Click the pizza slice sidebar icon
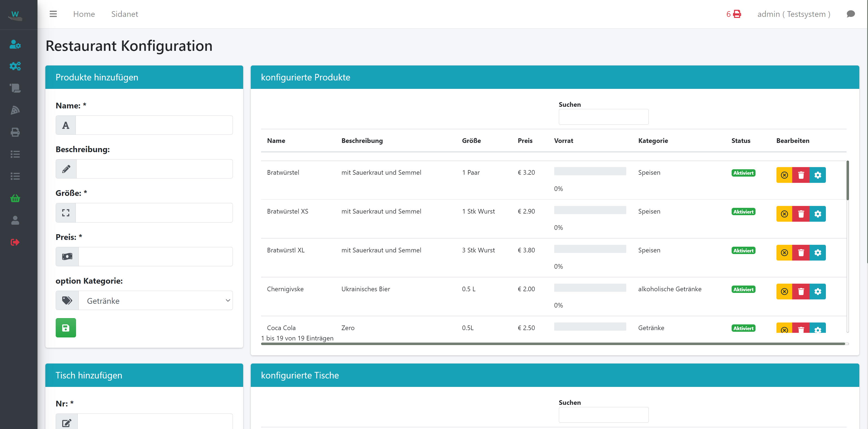The width and height of the screenshot is (868, 429). point(15,110)
